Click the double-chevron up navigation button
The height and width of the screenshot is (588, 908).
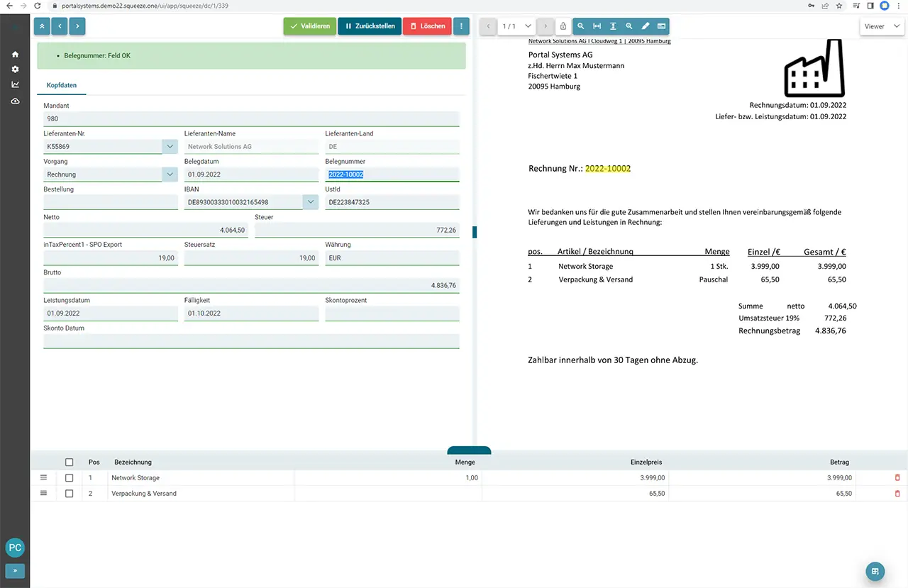point(42,26)
